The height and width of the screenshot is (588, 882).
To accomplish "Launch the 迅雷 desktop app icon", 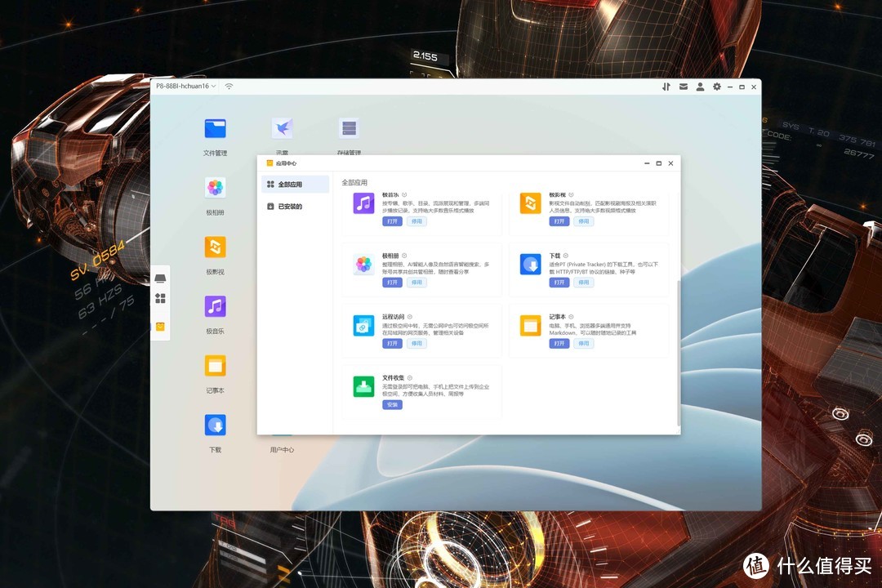I will coord(283,129).
